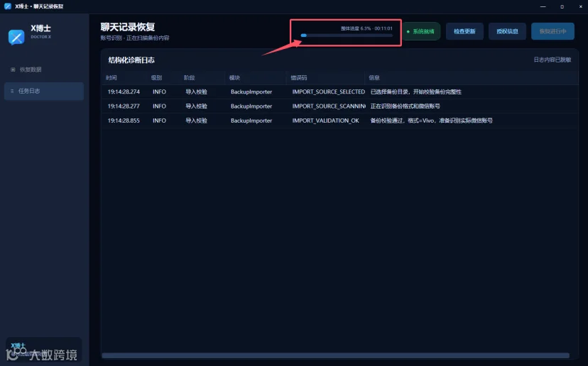Click the 备份校验通过 格式=Vivo message cell
Viewport: 588px width, 366px height.
432,121
